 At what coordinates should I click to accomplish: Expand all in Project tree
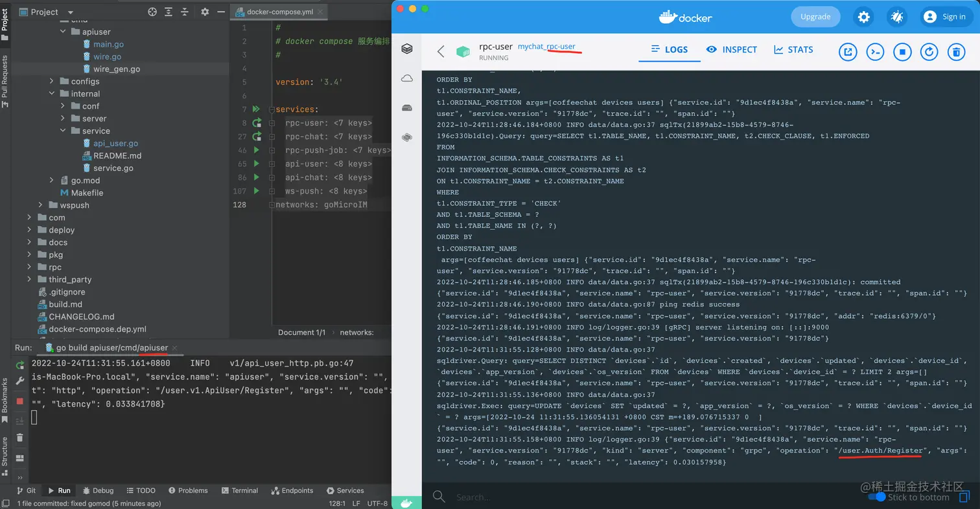[169, 12]
